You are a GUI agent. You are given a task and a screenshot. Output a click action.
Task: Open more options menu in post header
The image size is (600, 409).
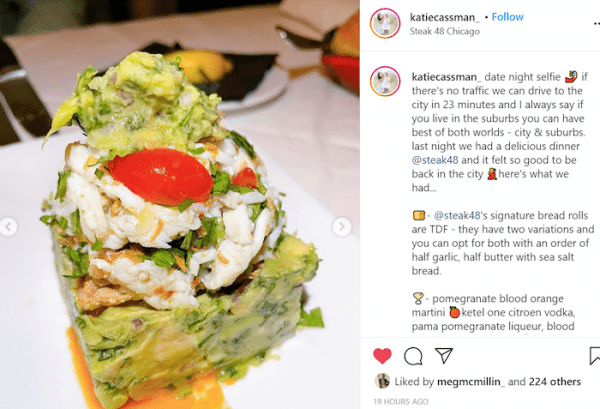(x=596, y=24)
